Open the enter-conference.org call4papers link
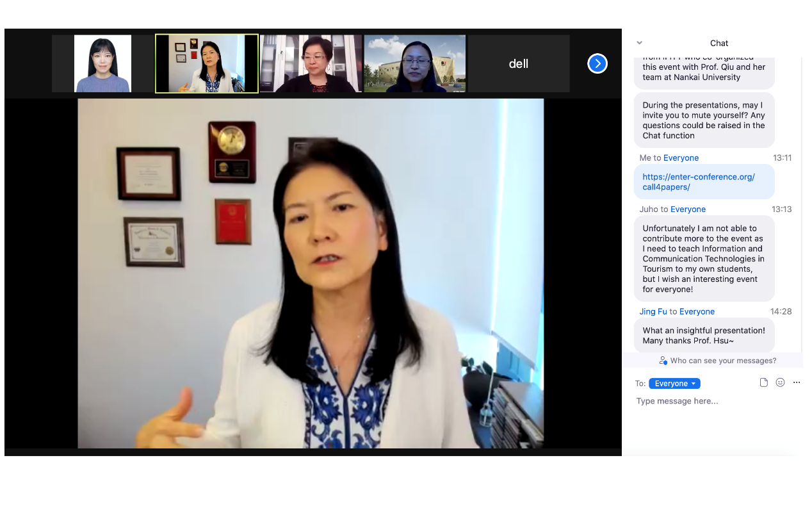The width and height of the screenshot is (812, 508). [x=698, y=182]
